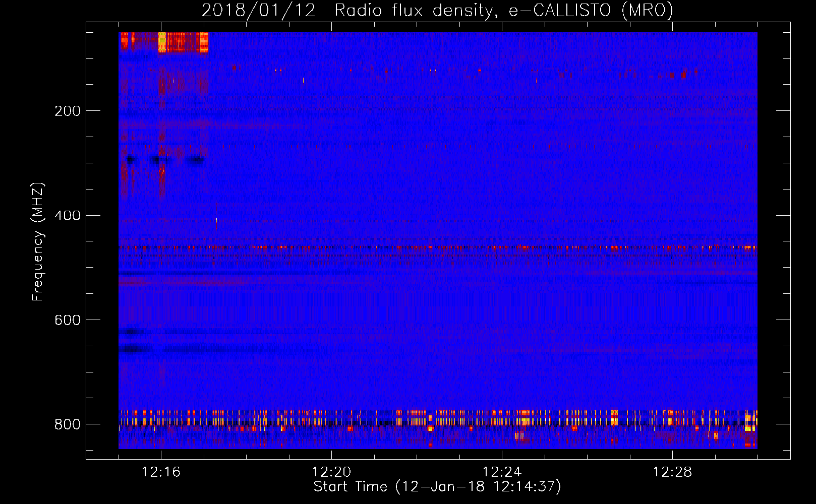Click the date "2018/01/12" in the plot title
Screen dimensions: 816x504
(x=259, y=11)
